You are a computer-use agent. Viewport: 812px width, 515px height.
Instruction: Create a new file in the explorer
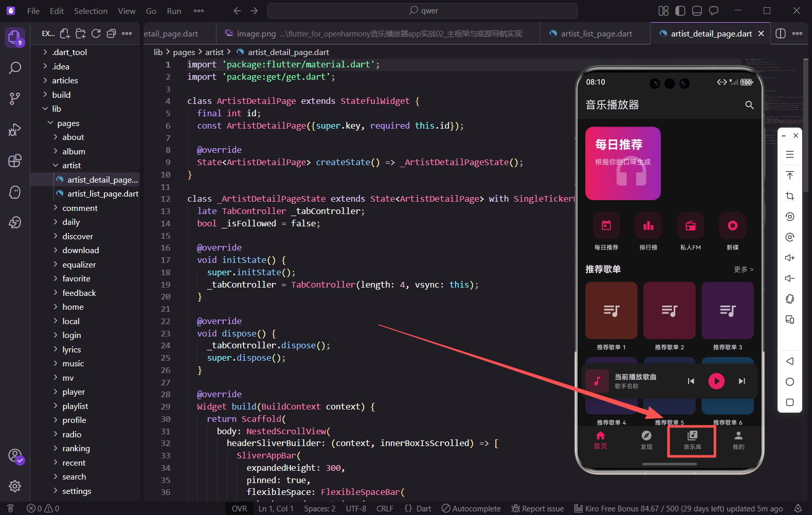[65, 33]
